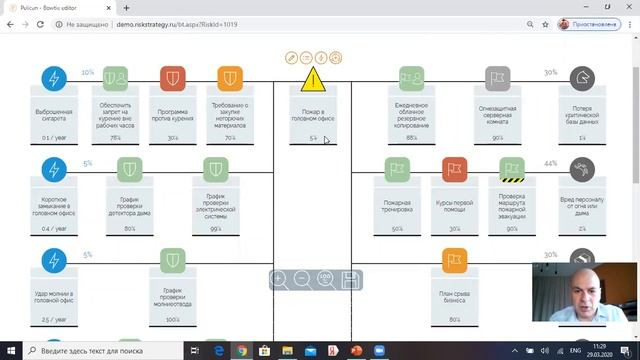Image resolution: width=640 pixels, height=360 pixels.
Task: Open the Chrome three-dot menu
Action: click(x=630, y=24)
